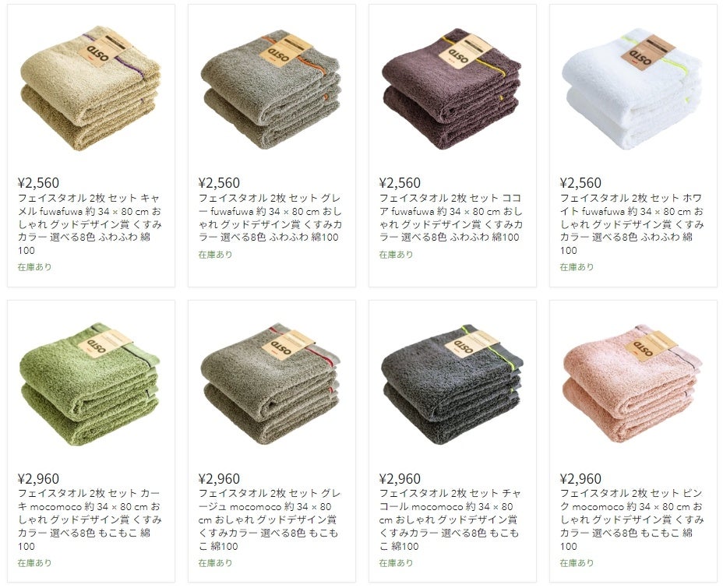
Task: Click the グレー fuwafuwa towel title link
Action: [x=270, y=218]
